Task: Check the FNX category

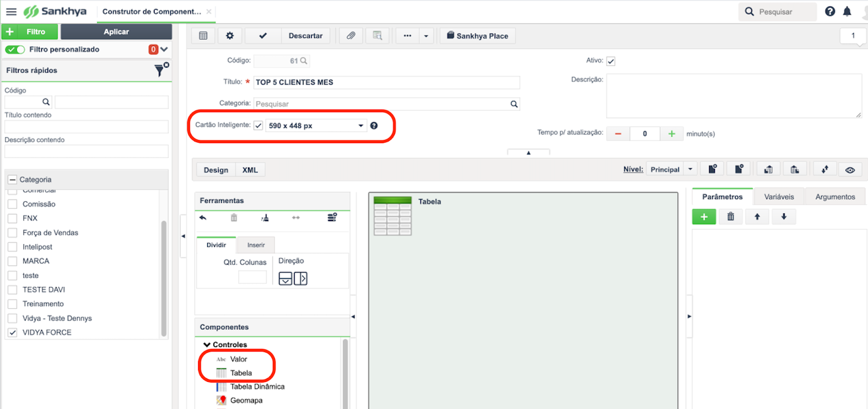Action: click(x=12, y=218)
